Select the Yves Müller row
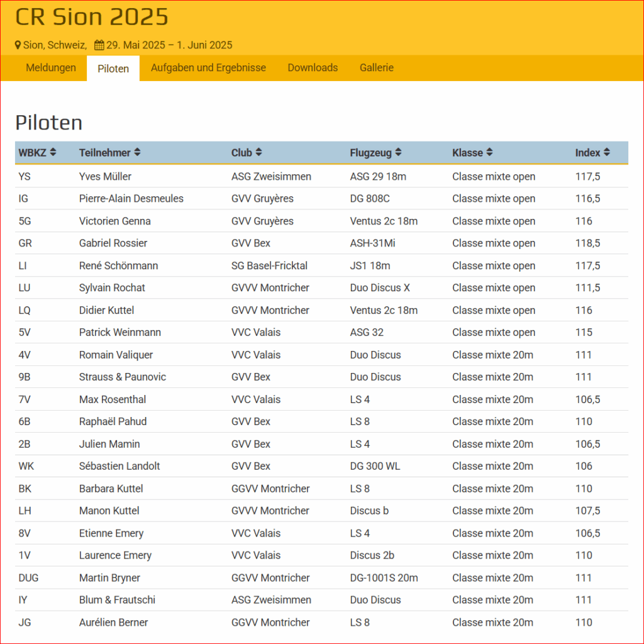The width and height of the screenshot is (644, 644). tap(321, 177)
